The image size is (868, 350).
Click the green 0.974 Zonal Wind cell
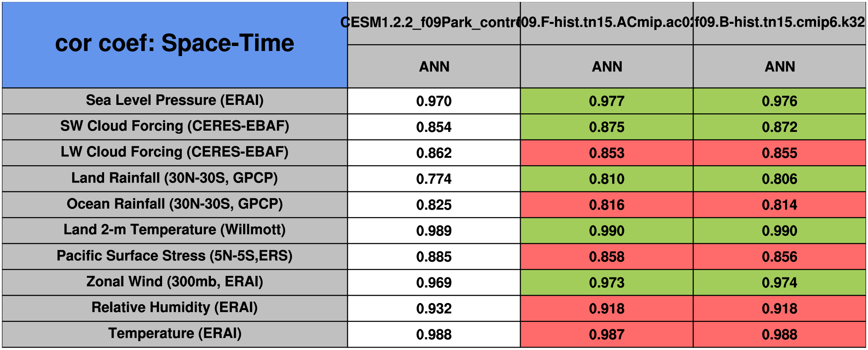click(779, 283)
